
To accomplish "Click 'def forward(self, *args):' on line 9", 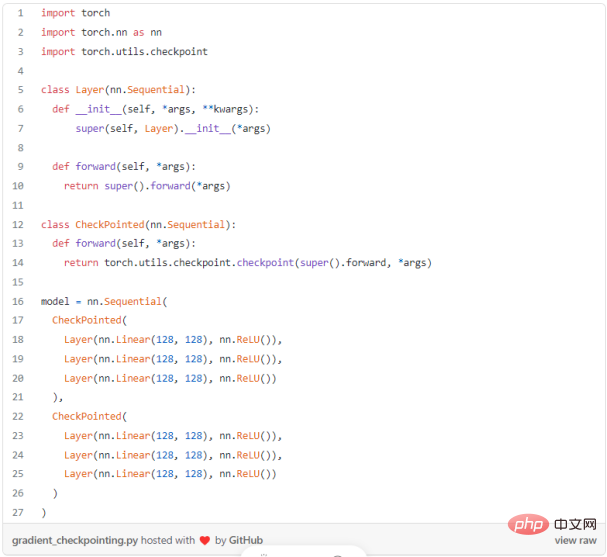I will 124,167.
